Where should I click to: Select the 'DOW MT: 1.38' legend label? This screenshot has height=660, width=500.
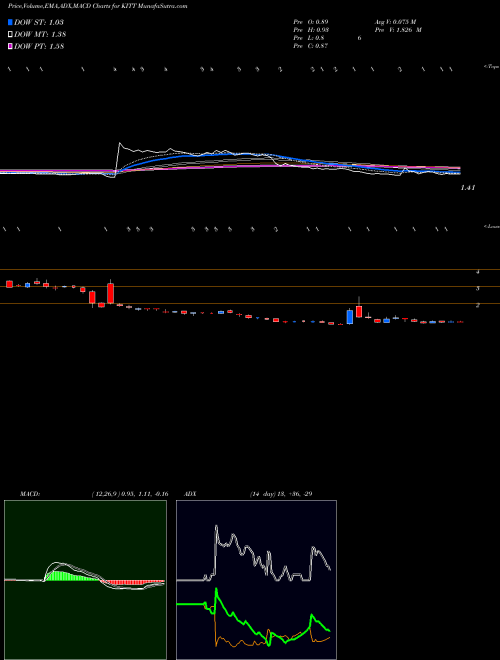[40, 35]
